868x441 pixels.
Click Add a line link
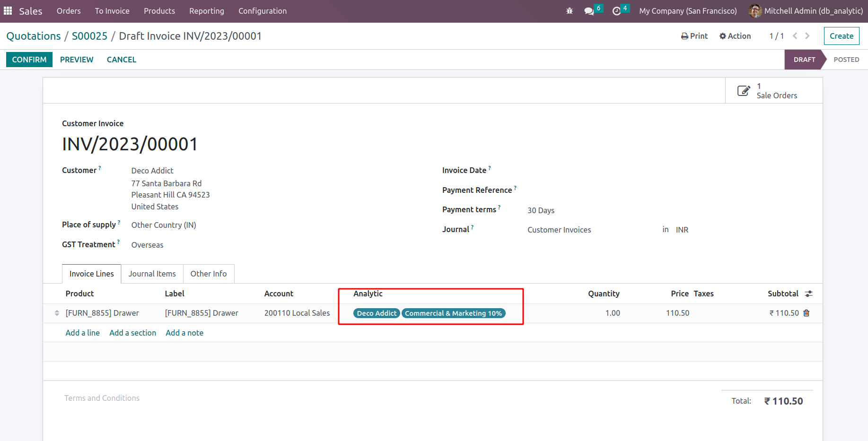click(83, 333)
